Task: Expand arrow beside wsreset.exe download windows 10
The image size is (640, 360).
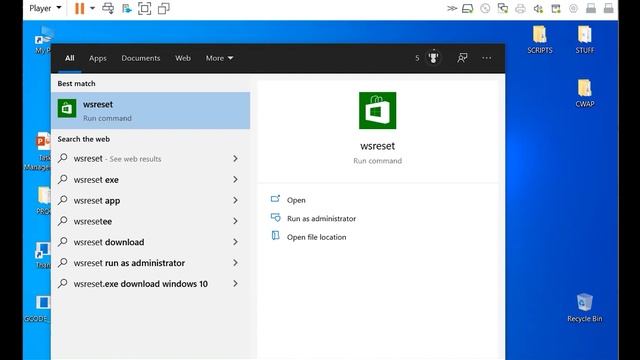Action: coord(236,283)
